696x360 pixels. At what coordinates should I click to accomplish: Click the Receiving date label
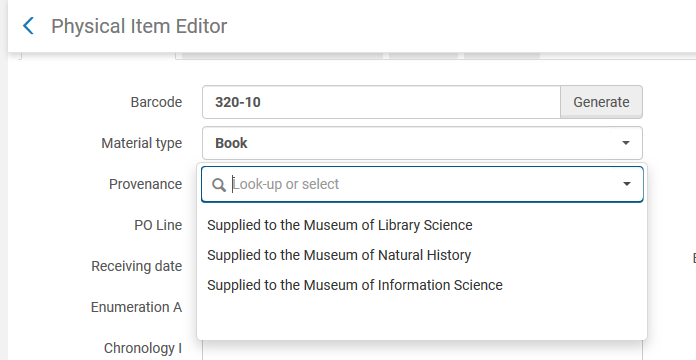137,266
